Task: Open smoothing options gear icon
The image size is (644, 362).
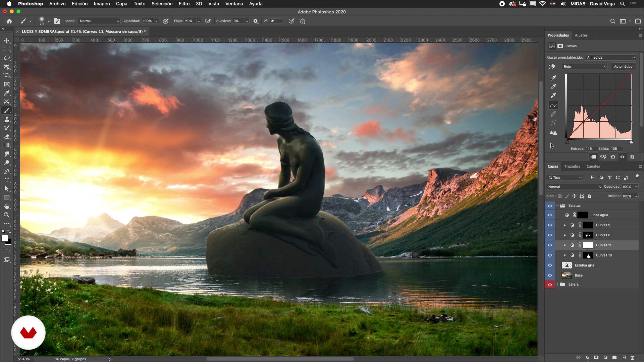Action: click(x=256, y=21)
